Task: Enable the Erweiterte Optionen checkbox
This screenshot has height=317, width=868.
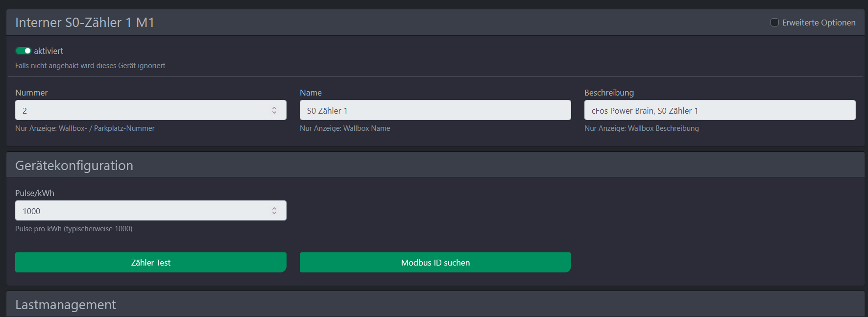Action: click(774, 23)
